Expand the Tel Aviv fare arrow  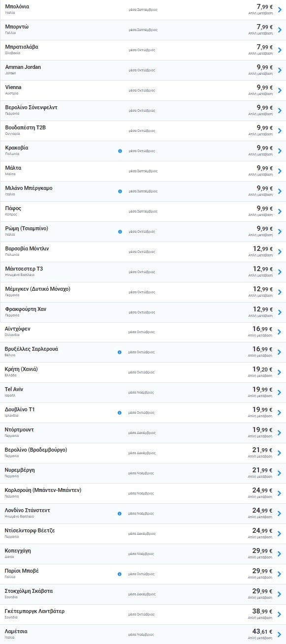[x=280, y=393]
